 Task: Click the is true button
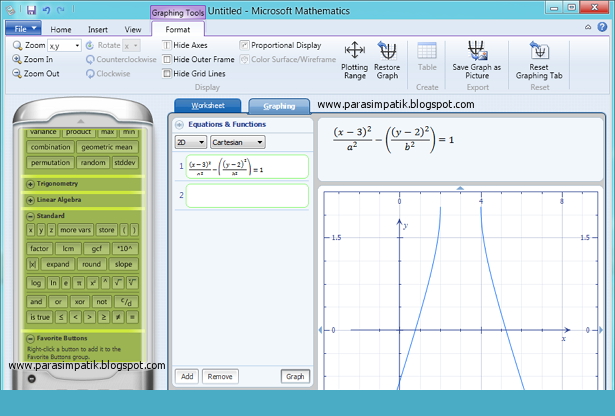tap(40, 317)
